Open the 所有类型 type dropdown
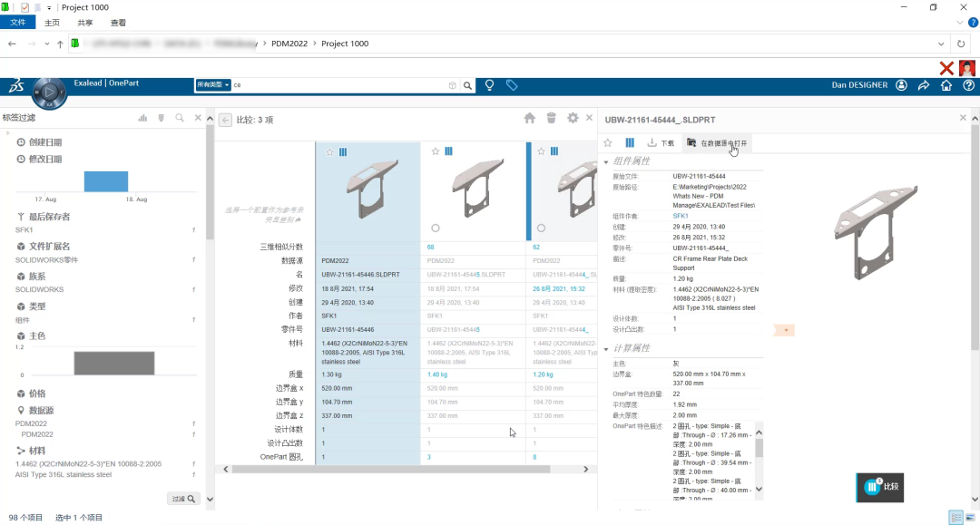Image resolution: width=980 pixels, height=525 pixels. coord(213,85)
